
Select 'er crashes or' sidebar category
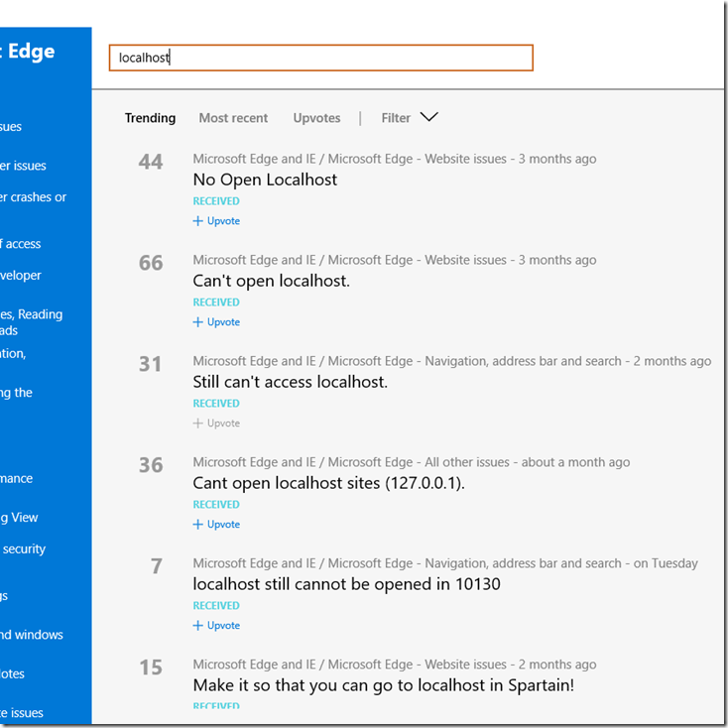[x=33, y=197]
